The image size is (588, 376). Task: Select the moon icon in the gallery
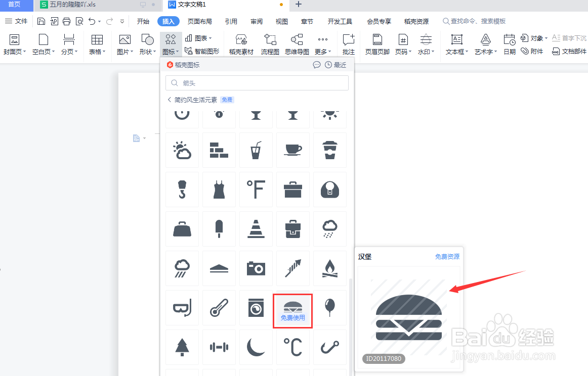[x=256, y=347]
